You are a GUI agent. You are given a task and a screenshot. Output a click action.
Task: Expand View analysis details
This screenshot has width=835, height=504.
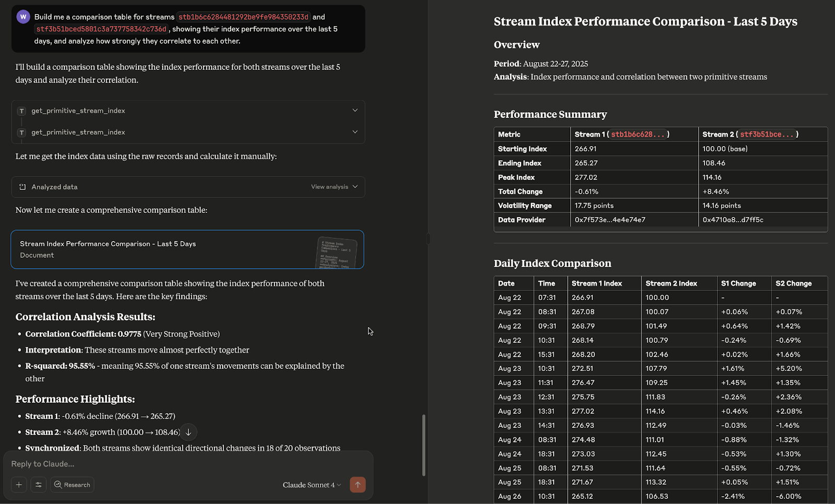[334, 187]
